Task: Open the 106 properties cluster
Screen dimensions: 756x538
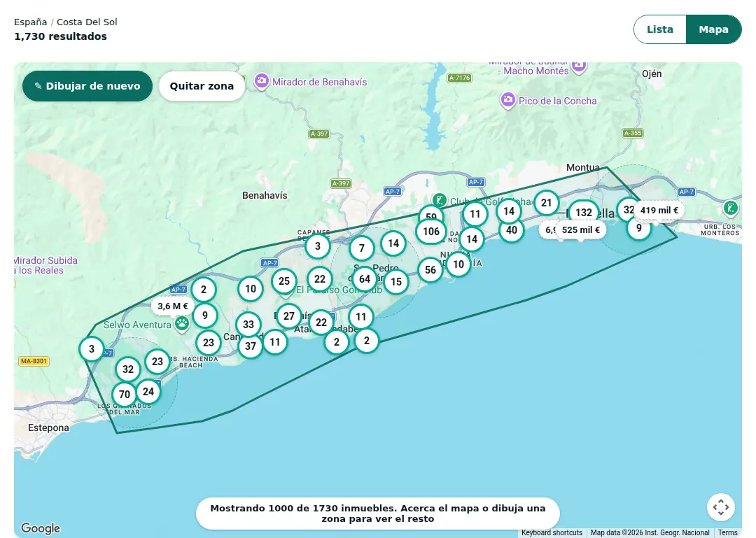Action: [x=431, y=232]
